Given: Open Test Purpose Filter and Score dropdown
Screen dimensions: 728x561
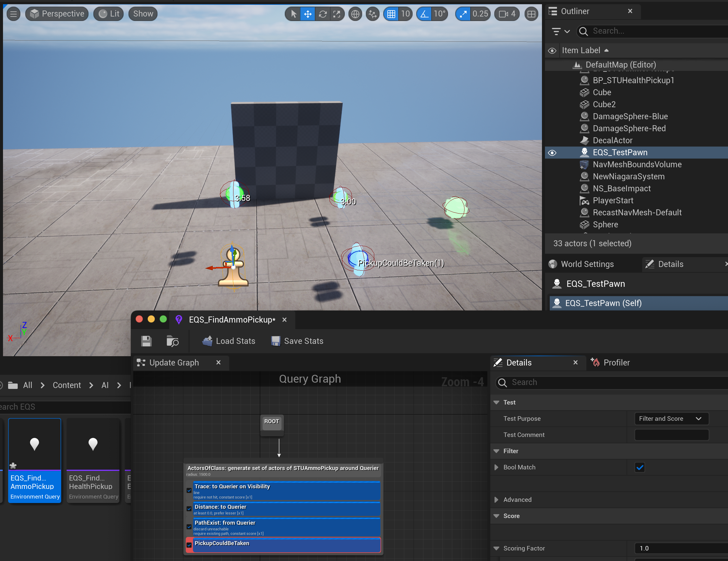Looking at the screenshot, I should point(671,419).
